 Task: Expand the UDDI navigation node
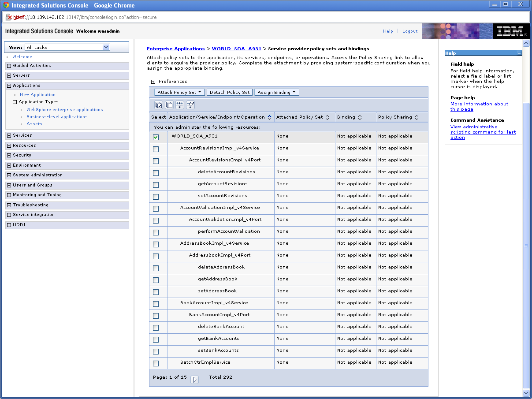9,225
